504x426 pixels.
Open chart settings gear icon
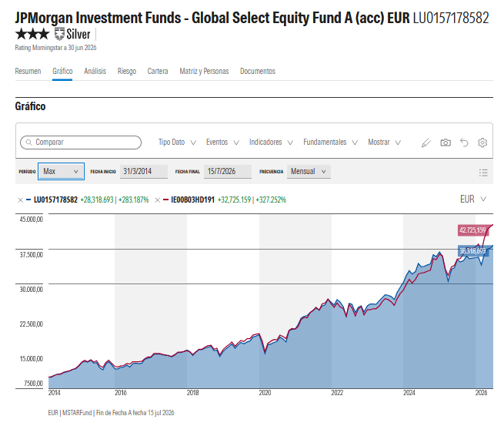(x=482, y=143)
